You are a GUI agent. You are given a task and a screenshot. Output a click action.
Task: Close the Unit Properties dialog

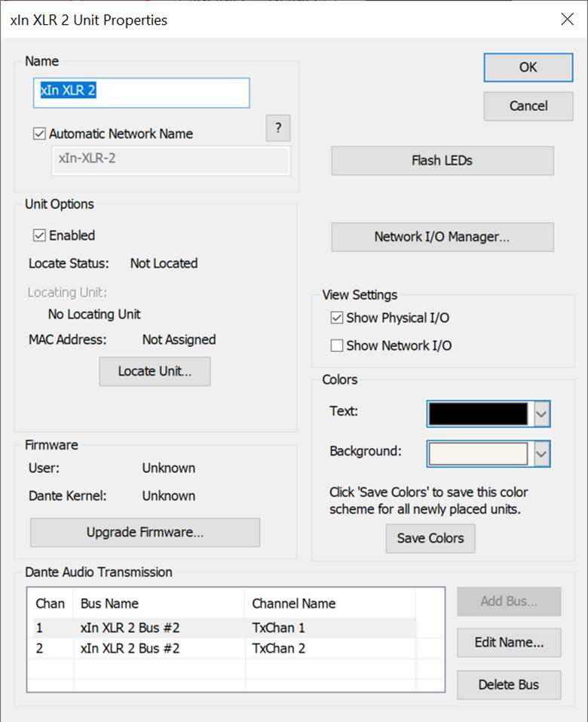(x=568, y=20)
